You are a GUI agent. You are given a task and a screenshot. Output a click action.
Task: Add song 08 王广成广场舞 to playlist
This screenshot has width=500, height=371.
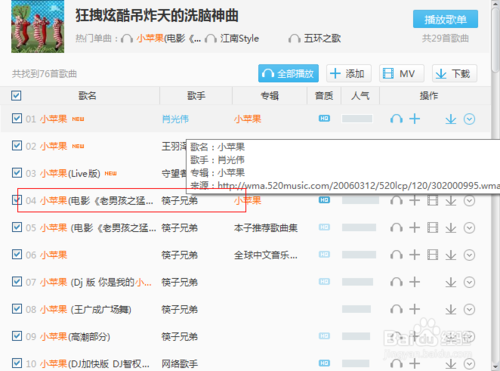coord(414,309)
